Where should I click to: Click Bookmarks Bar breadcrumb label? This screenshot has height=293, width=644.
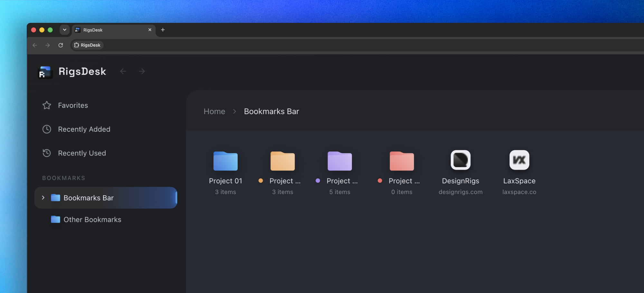click(x=271, y=111)
